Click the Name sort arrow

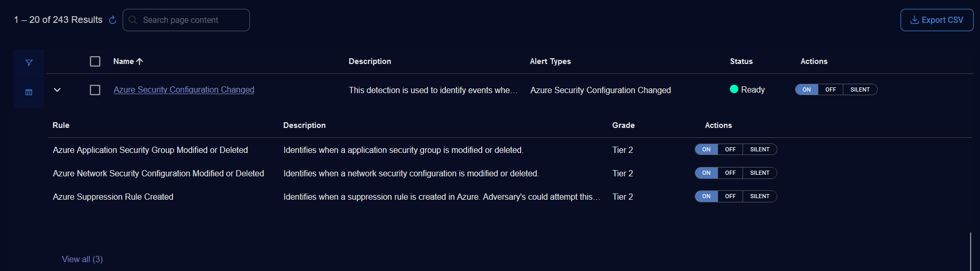(140, 61)
